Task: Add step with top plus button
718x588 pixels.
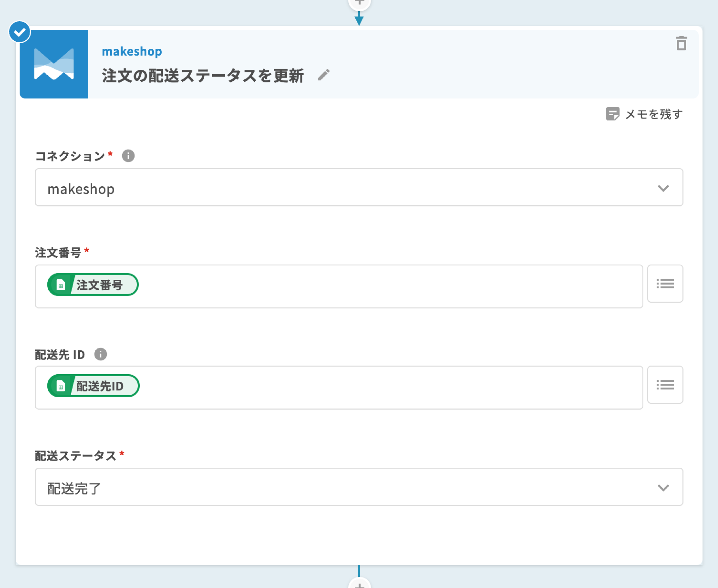Action: pos(359,3)
